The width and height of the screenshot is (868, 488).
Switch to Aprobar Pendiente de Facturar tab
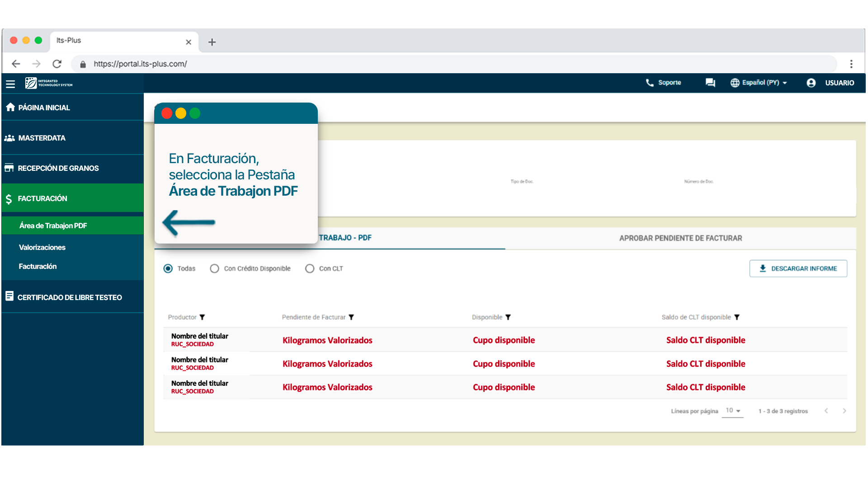[x=680, y=238]
